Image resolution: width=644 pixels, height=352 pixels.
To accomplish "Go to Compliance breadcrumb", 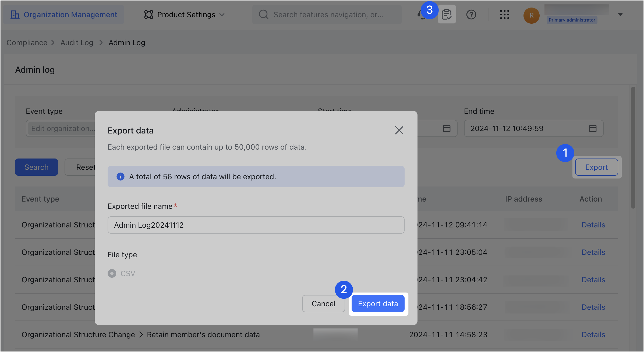I will coord(27,43).
